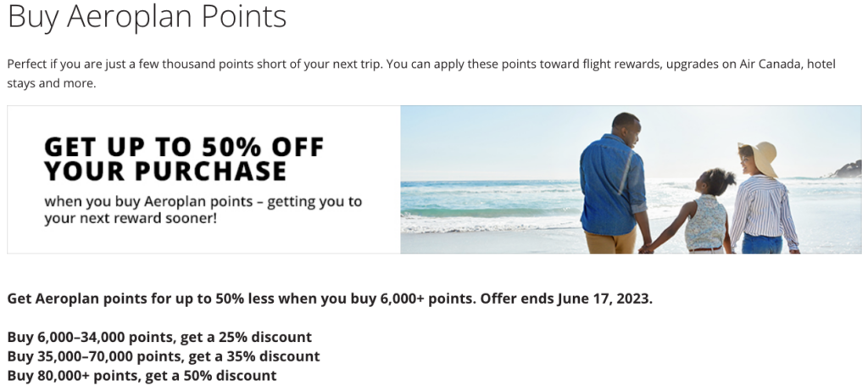Select the "Buy 35,000–70,000 points" 35% discount line
This screenshot has height=386, width=868.
164,356
